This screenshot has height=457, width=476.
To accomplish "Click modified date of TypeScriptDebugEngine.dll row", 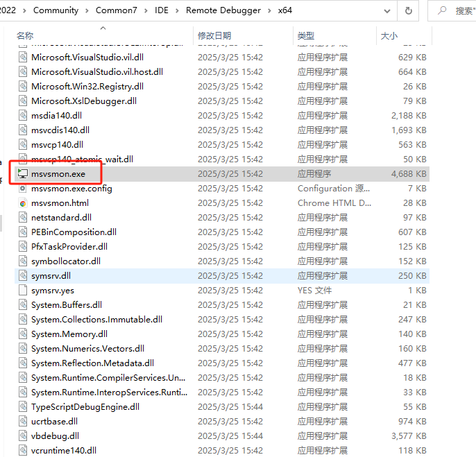I will [230, 407].
